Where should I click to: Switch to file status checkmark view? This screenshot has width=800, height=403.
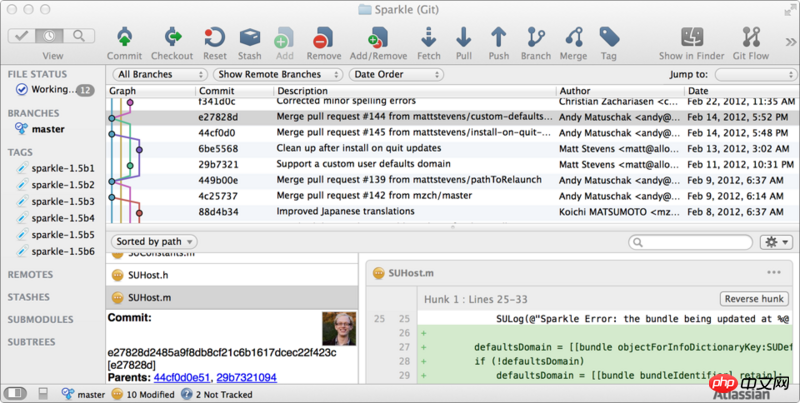click(21, 36)
